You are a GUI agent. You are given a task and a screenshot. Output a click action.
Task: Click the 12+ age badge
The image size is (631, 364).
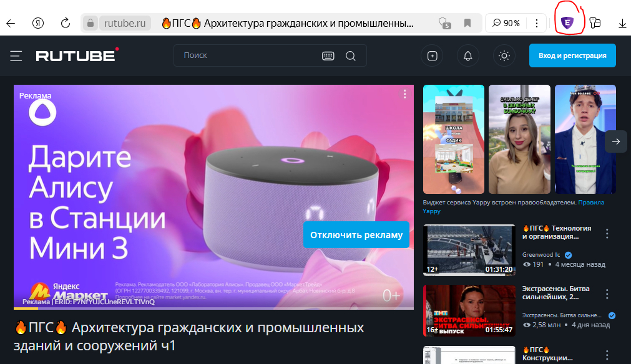(432, 269)
